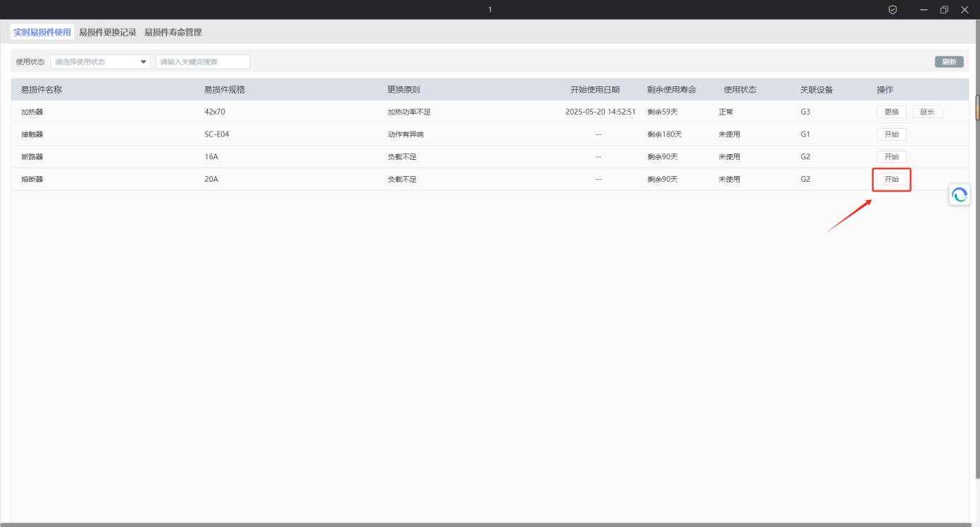Minimize the application window
Image resolution: width=980 pixels, height=527 pixels.
(x=923, y=10)
